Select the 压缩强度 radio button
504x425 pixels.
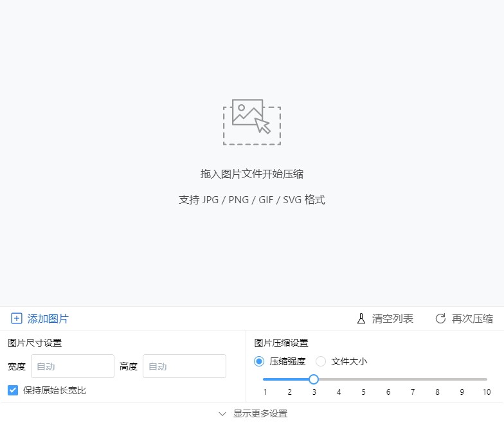pyautogui.click(x=259, y=361)
